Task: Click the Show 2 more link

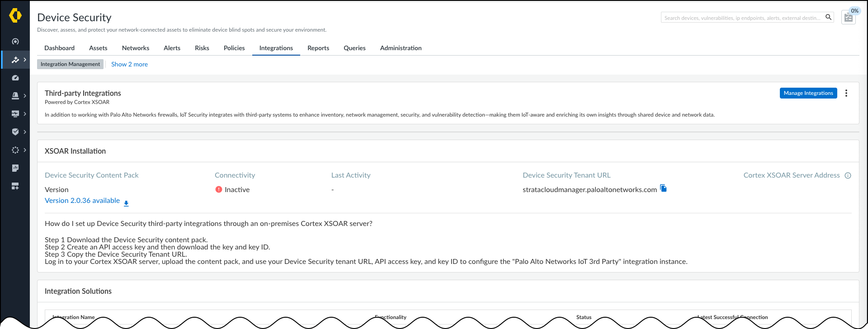Action: click(x=129, y=64)
